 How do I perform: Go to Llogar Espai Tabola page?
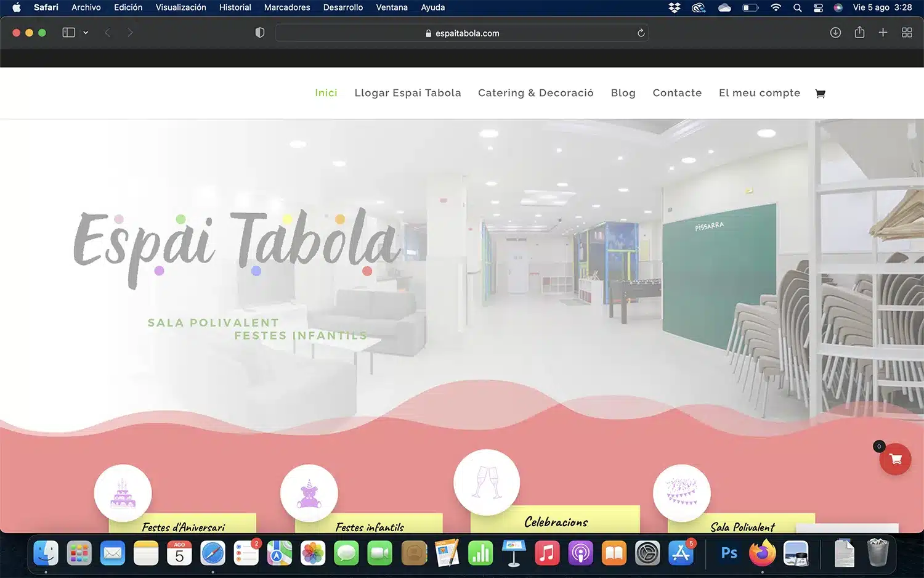407,93
